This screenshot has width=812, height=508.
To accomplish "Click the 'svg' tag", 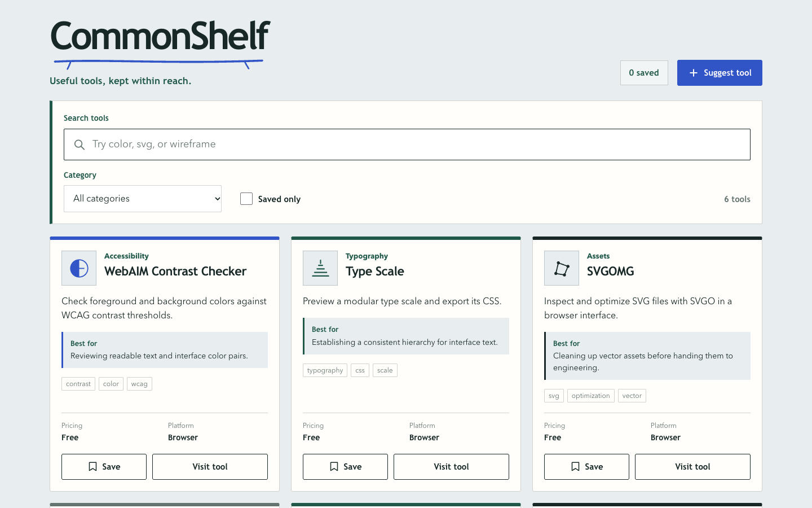I will (x=554, y=396).
